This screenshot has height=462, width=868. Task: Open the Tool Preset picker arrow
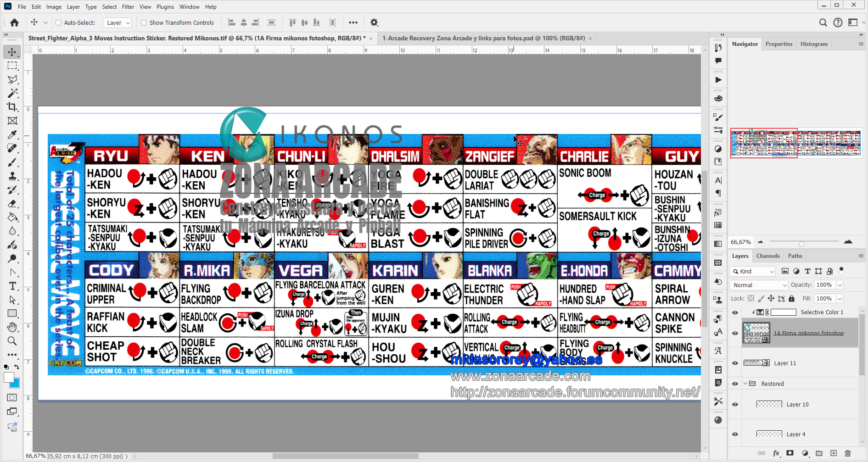coord(45,22)
